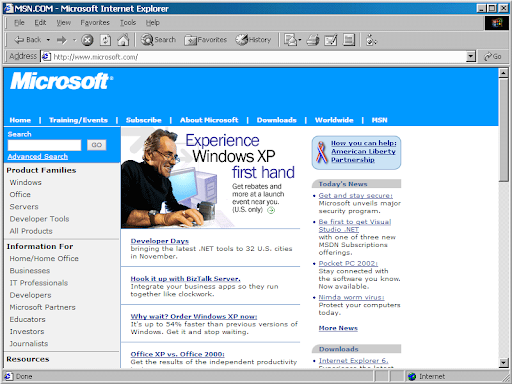Click the Print toolbar icon

313,40
